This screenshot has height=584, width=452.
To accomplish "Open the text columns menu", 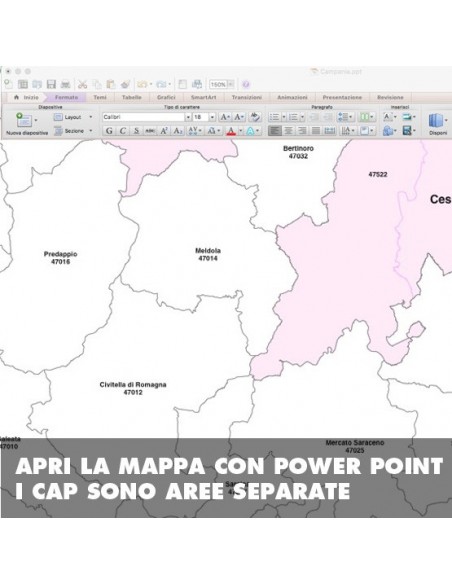I will (x=366, y=117).
